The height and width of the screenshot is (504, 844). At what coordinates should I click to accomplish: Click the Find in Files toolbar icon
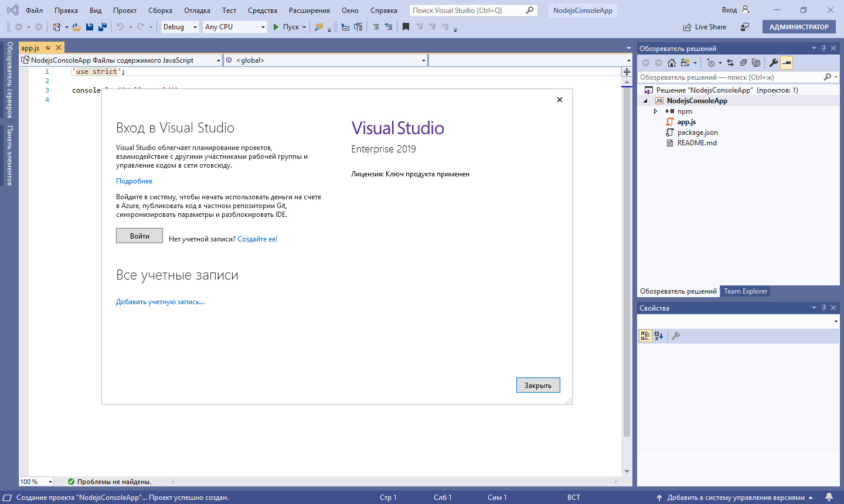[319, 27]
